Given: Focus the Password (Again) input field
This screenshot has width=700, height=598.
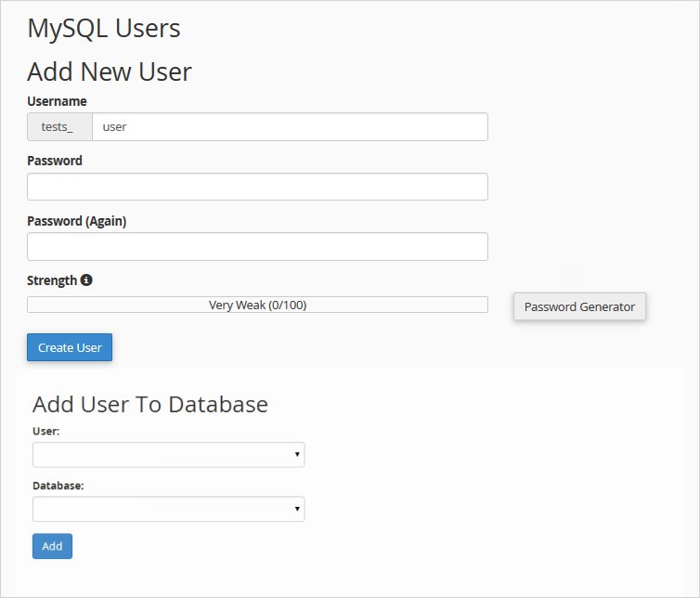Looking at the screenshot, I should [x=257, y=247].
